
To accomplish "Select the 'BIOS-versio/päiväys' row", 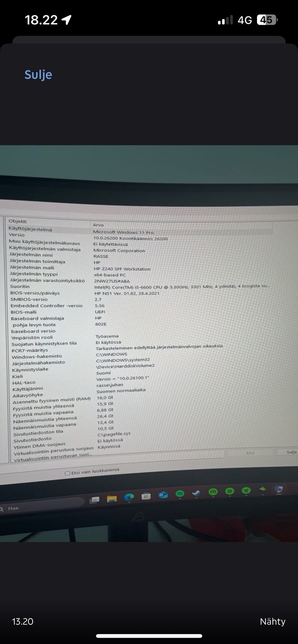I will [35, 293].
